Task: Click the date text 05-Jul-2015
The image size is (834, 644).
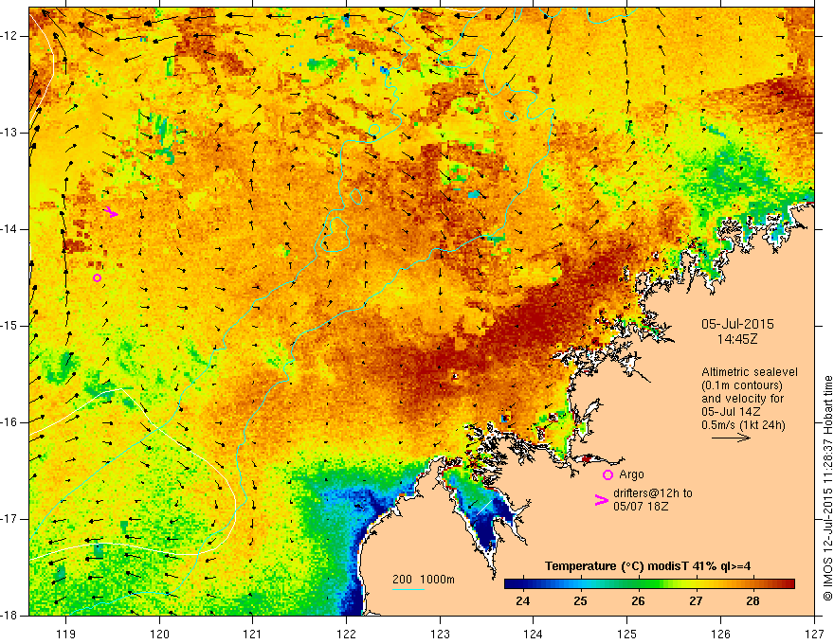Action: (x=737, y=324)
